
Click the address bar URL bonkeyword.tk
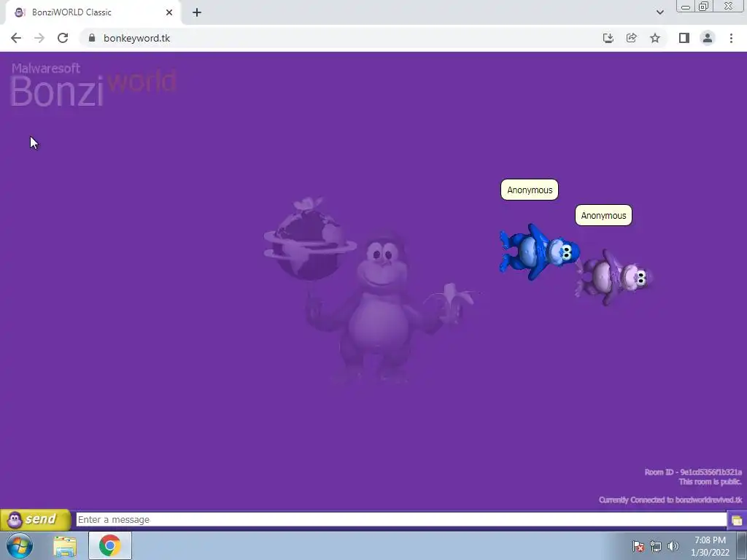(x=136, y=38)
